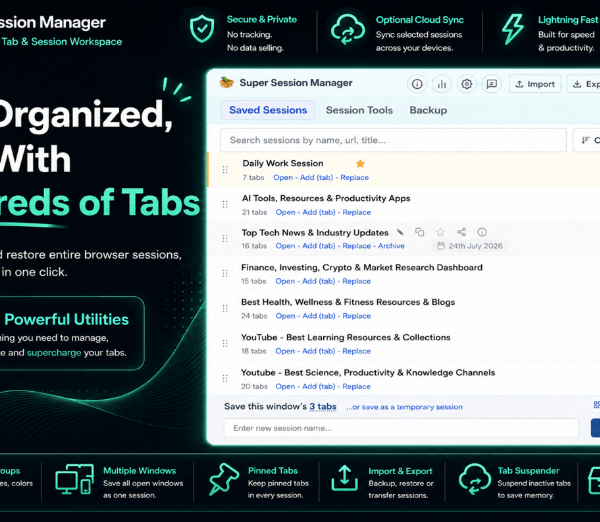Star the Top Tech News session
Screen dimensions: 600x522
point(440,232)
